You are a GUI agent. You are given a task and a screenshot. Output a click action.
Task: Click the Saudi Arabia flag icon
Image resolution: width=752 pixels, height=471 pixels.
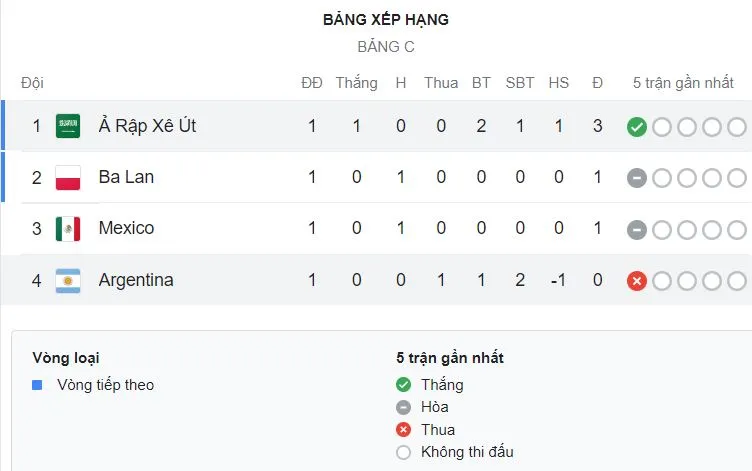click(68, 127)
